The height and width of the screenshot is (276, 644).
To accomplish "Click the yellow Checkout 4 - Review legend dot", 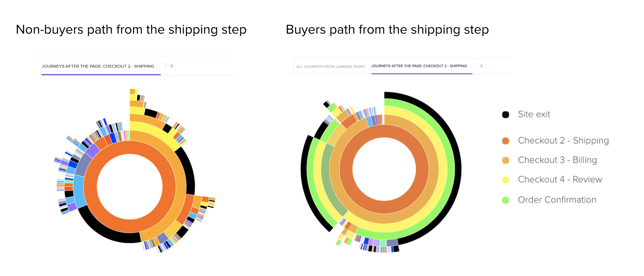I will click(x=505, y=180).
